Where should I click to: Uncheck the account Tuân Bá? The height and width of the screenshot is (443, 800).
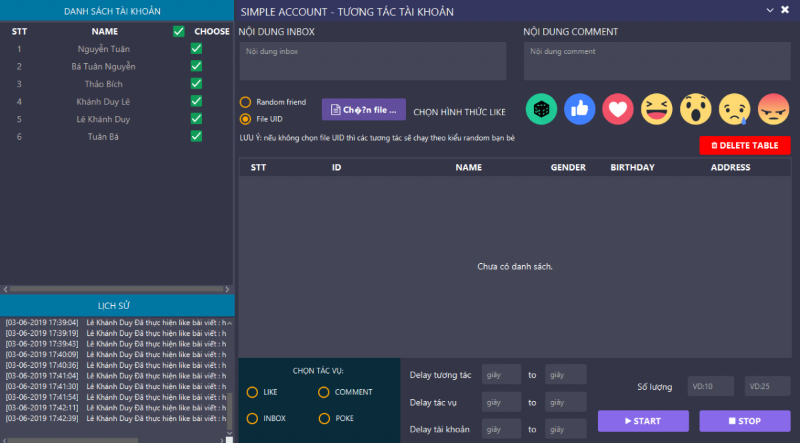pyautogui.click(x=196, y=136)
